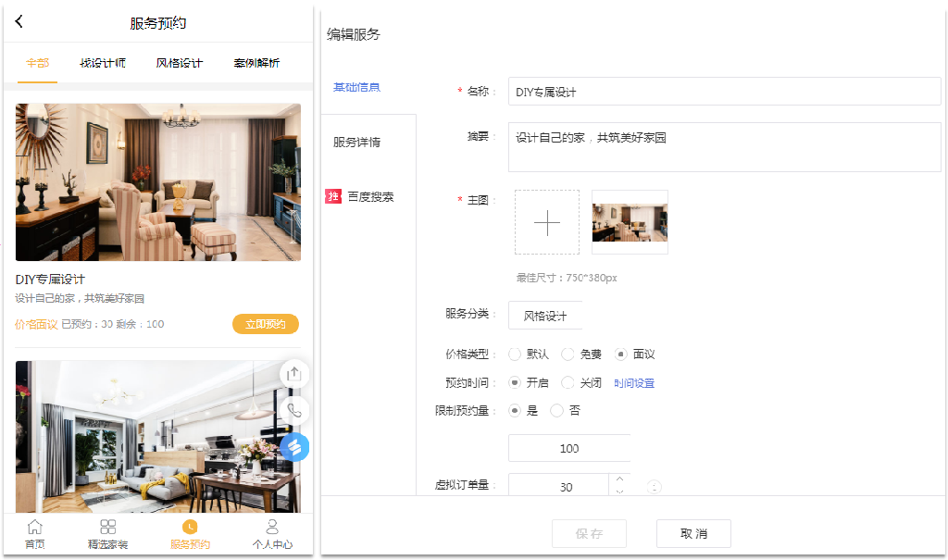Increment 虚拟订单量 with the up arrow
Viewport: 948px width, 560px height.
tap(619, 478)
